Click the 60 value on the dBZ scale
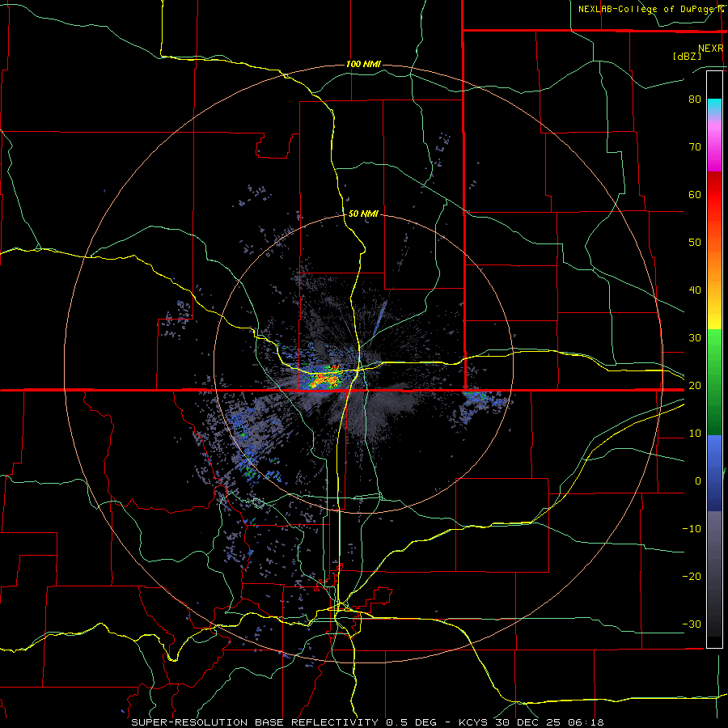 [x=695, y=194]
